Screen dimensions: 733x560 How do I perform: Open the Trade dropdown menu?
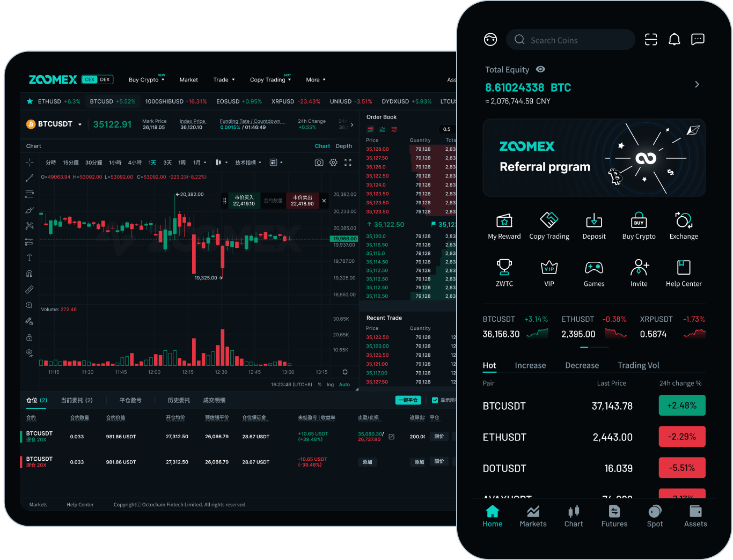tap(224, 79)
